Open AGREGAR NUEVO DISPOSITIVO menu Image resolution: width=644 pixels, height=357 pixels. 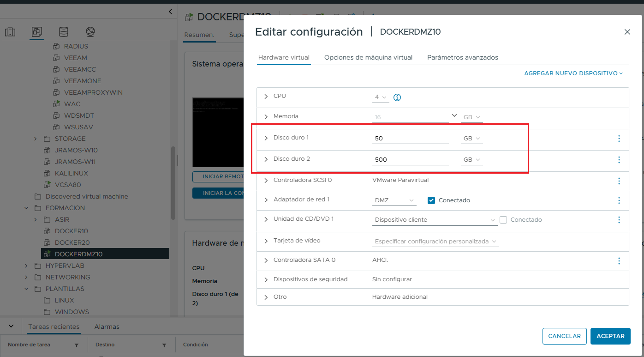(x=573, y=73)
